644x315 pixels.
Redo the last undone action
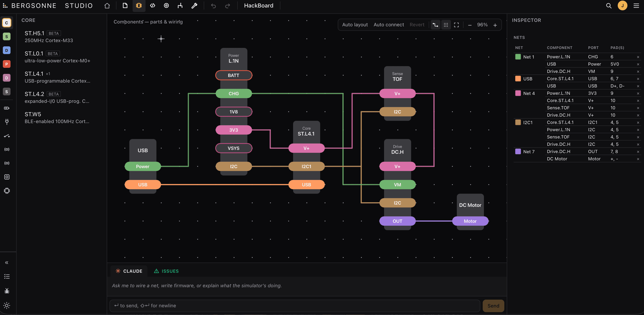227,5
